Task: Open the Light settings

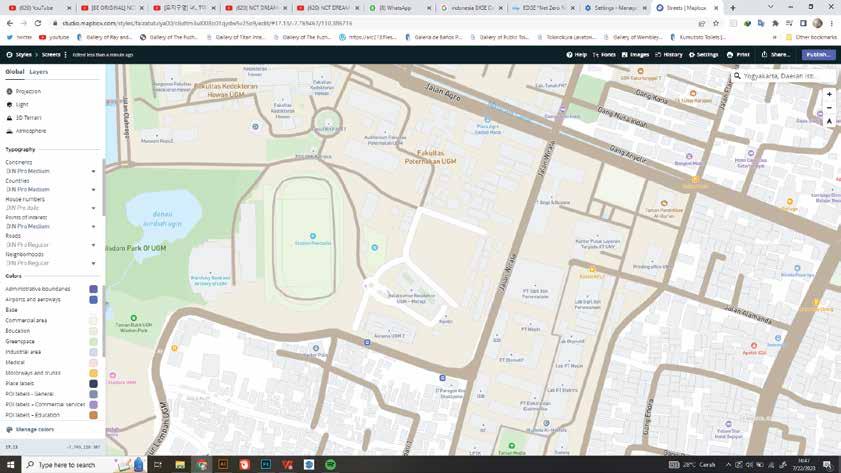Action: click(x=18, y=105)
